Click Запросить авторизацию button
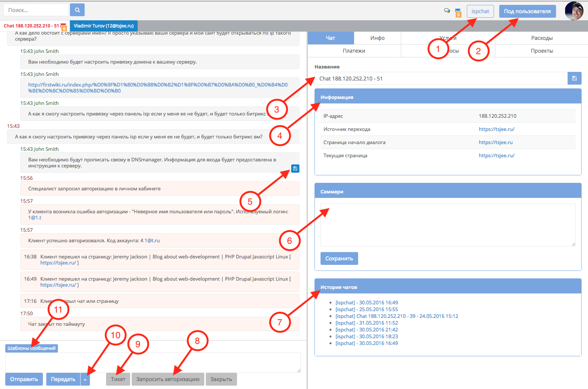 tap(168, 379)
